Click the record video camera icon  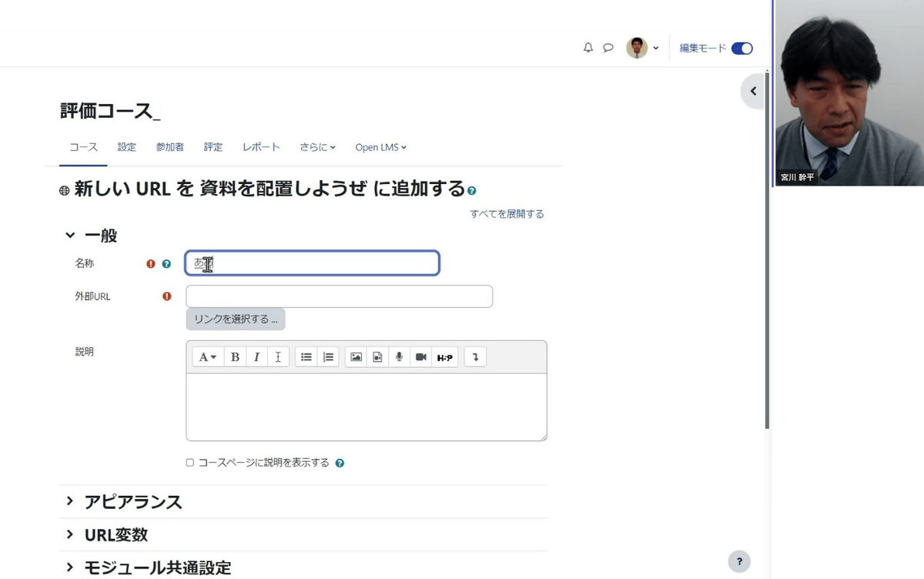pyautogui.click(x=420, y=357)
